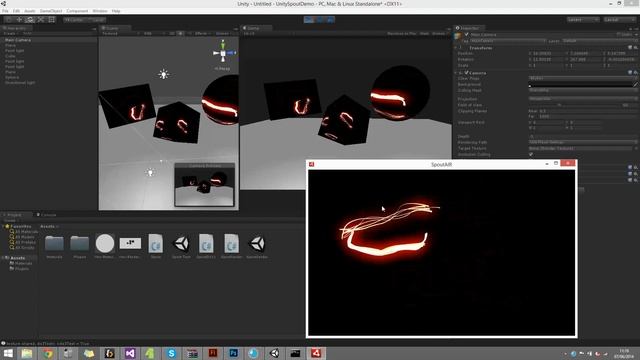
Task: Click Maximize on Play button in Game view
Action: [402, 33]
